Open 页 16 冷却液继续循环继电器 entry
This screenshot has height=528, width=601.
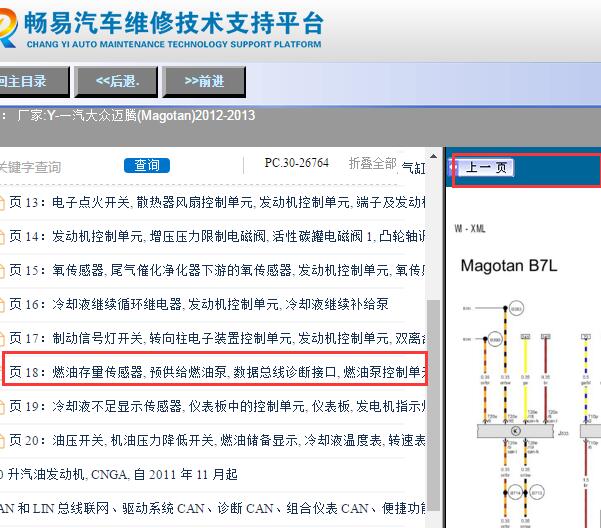pyautogui.click(x=199, y=304)
